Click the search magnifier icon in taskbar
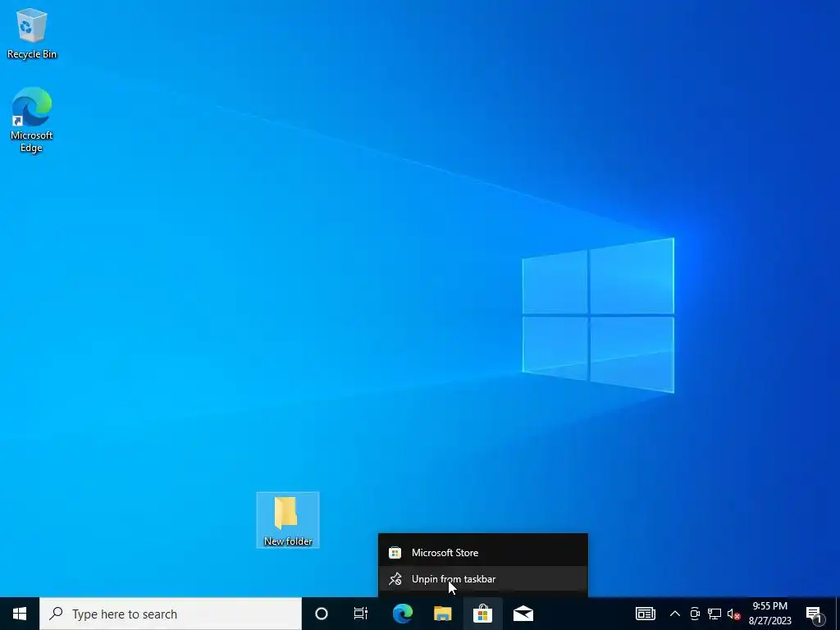This screenshot has height=630, width=840. [56, 614]
